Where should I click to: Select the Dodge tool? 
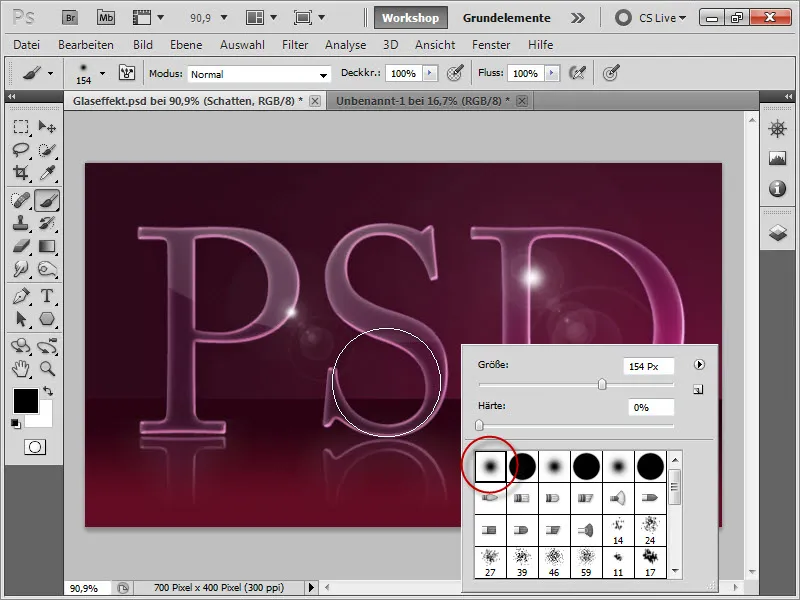click(47, 269)
